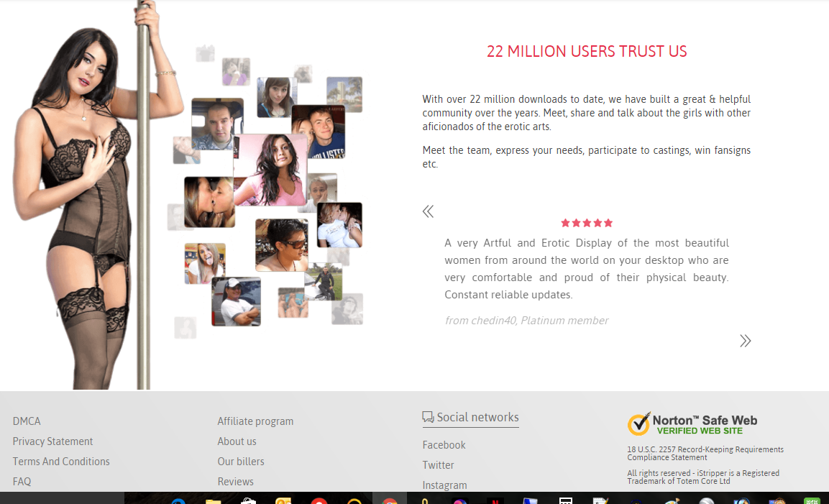Open the Netflix icon in the taskbar
This screenshot has height=504, width=829.
coord(494,501)
